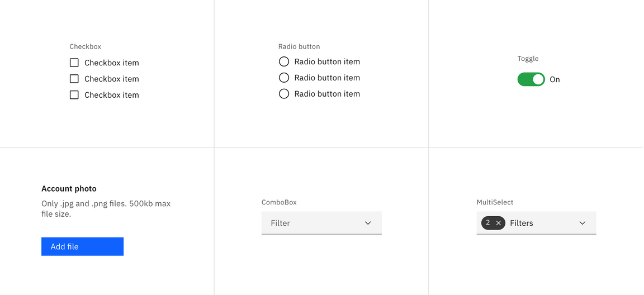
Task: Check the first Checkbox item box
Action: [x=74, y=63]
